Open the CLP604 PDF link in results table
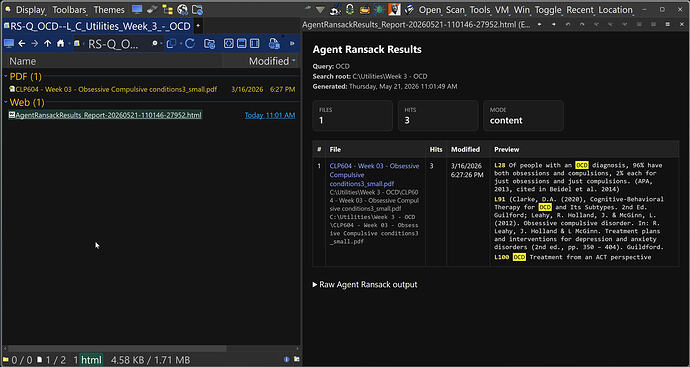 [x=374, y=175]
